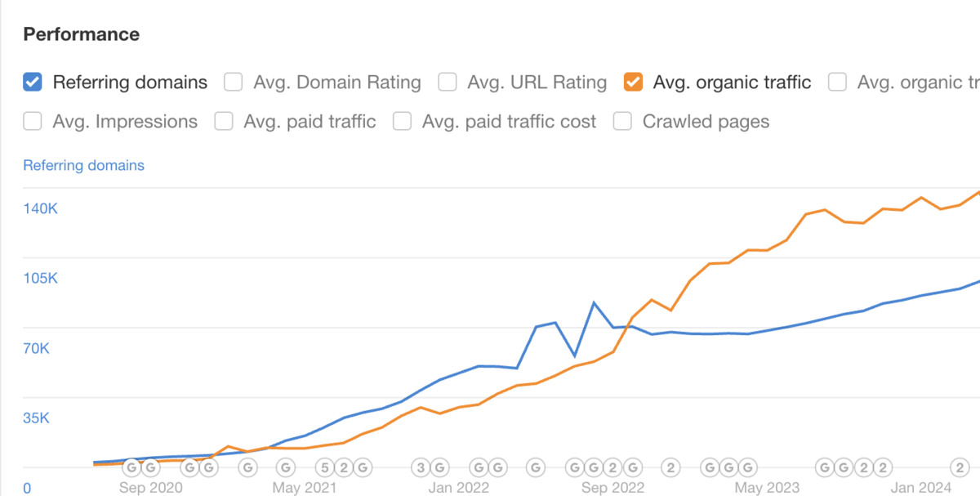
Task: Enable Avg. Impressions on the chart
Action: tap(33, 121)
